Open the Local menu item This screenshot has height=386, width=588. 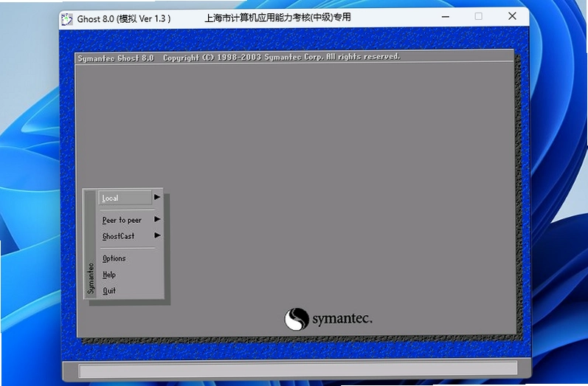(x=125, y=198)
